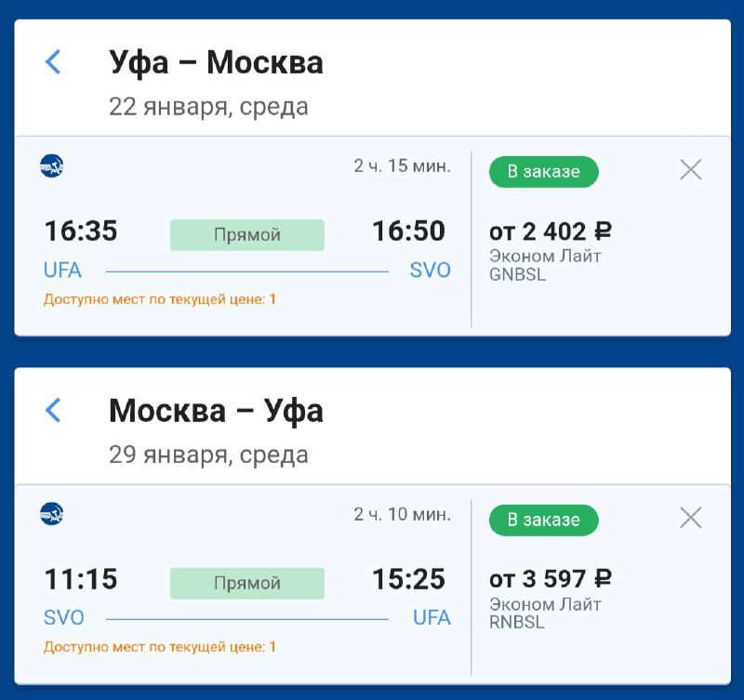The image size is (744, 700).
Task: Open the 29 января, среда date
Action: [208, 455]
